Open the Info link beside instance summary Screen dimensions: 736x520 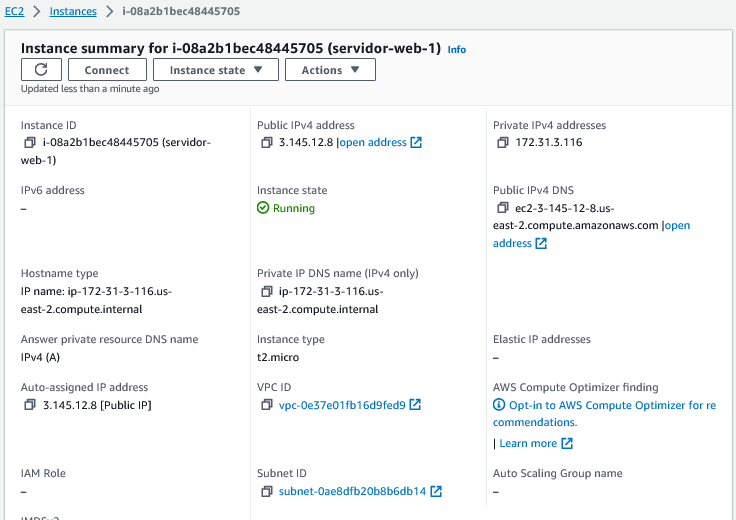coord(456,49)
